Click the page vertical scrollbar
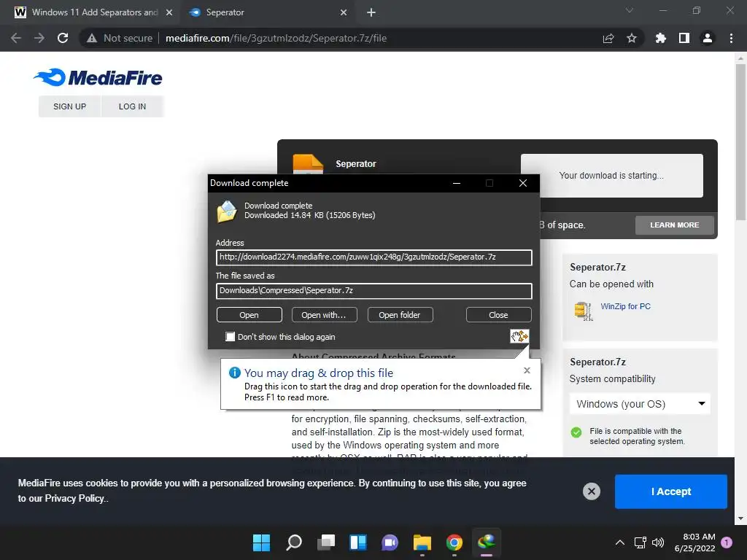This screenshot has width=747, height=560. [x=740, y=142]
